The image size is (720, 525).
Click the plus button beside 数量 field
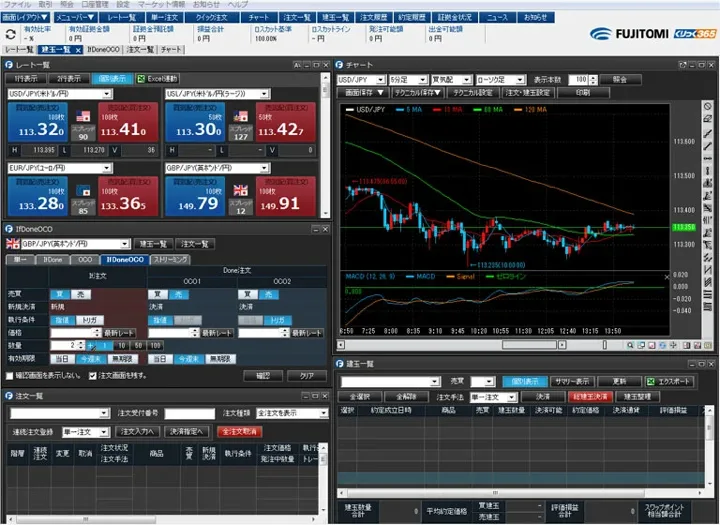(x=90, y=345)
